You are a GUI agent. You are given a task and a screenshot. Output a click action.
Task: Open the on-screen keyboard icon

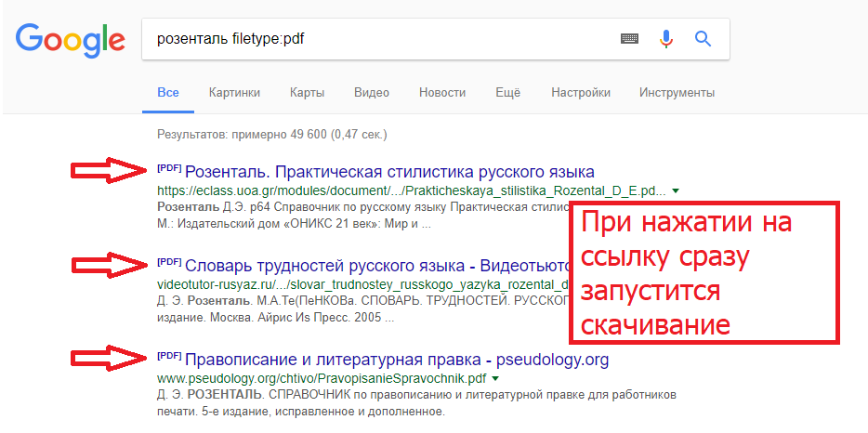(629, 39)
